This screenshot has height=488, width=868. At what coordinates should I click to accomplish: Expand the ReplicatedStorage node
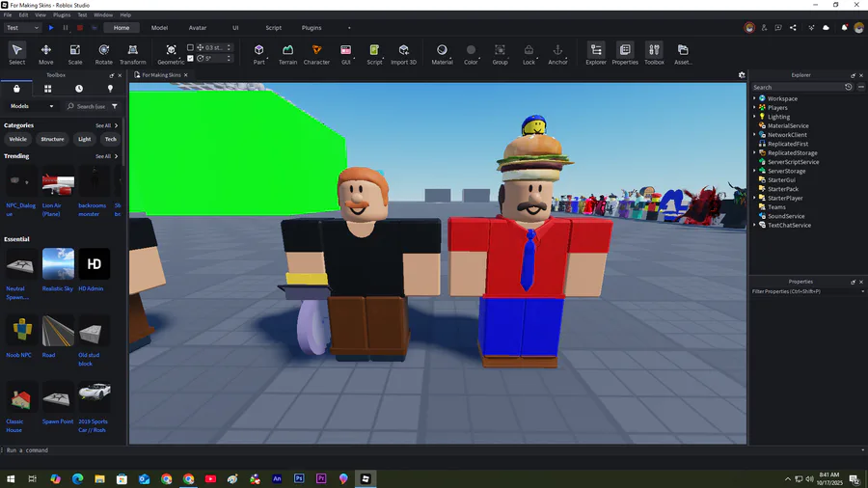754,152
